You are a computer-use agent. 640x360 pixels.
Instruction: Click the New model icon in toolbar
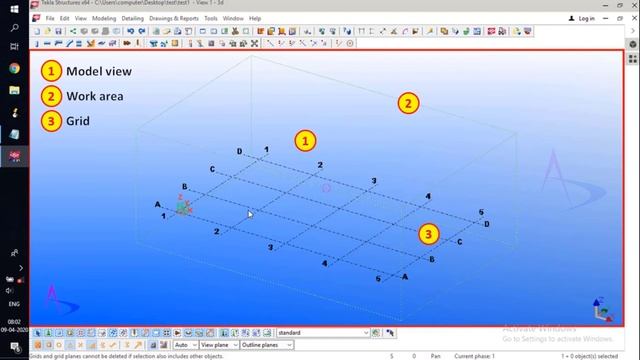click(x=37, y=31)
